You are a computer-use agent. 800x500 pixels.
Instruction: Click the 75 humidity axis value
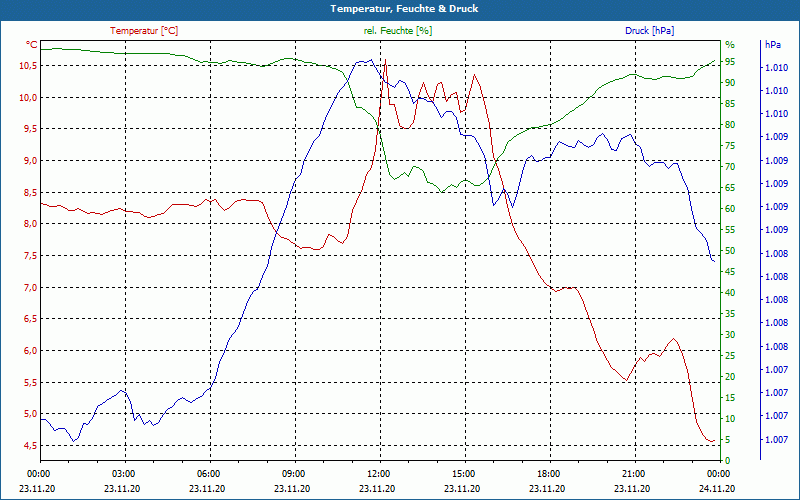[730, 146]
